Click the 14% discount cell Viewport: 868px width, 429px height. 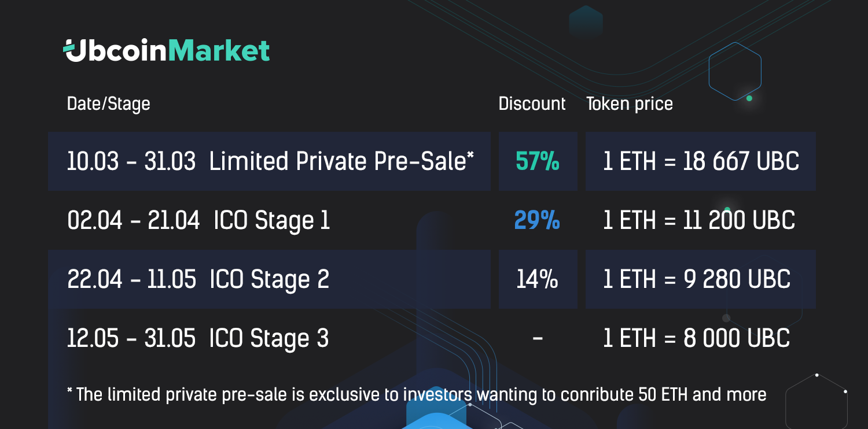538,279
